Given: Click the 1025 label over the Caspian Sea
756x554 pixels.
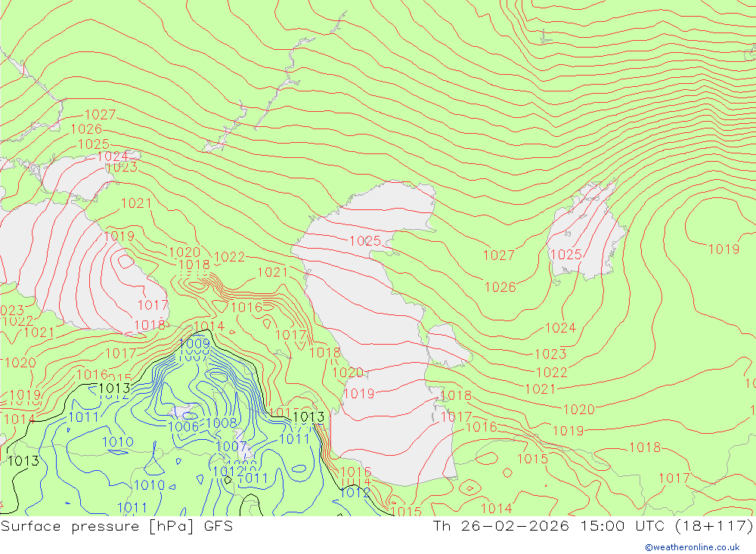Looking at the screenshot, I should (365, 240).
